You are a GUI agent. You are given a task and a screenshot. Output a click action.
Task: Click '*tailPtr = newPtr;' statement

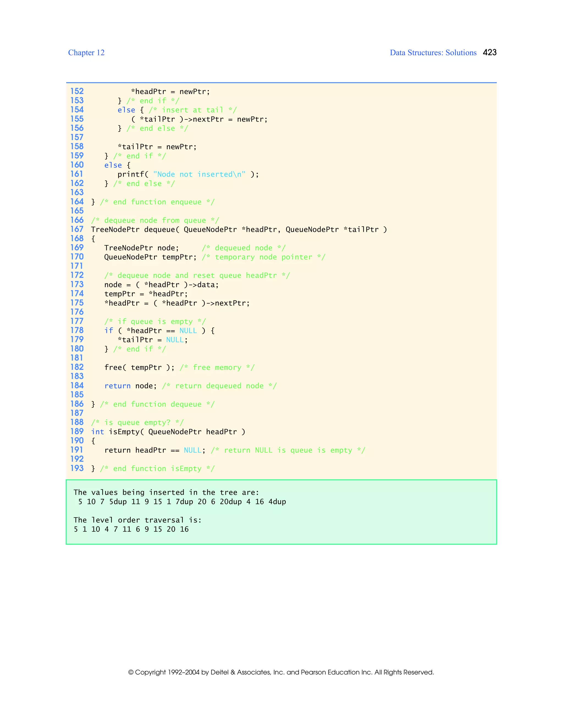click(157, 147)
